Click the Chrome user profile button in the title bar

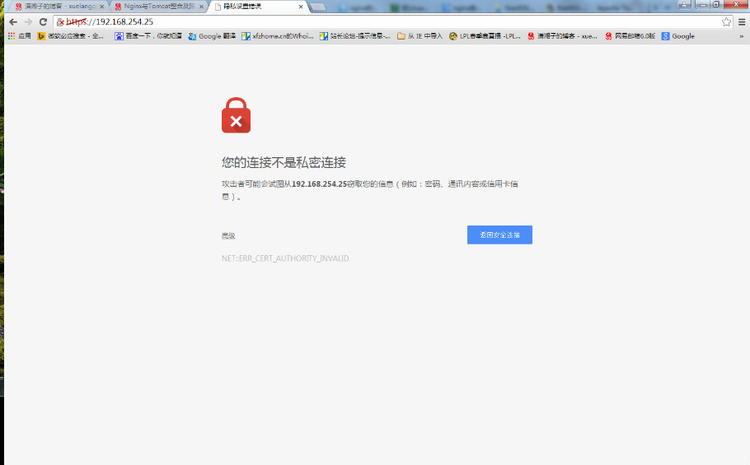(684, 4)
